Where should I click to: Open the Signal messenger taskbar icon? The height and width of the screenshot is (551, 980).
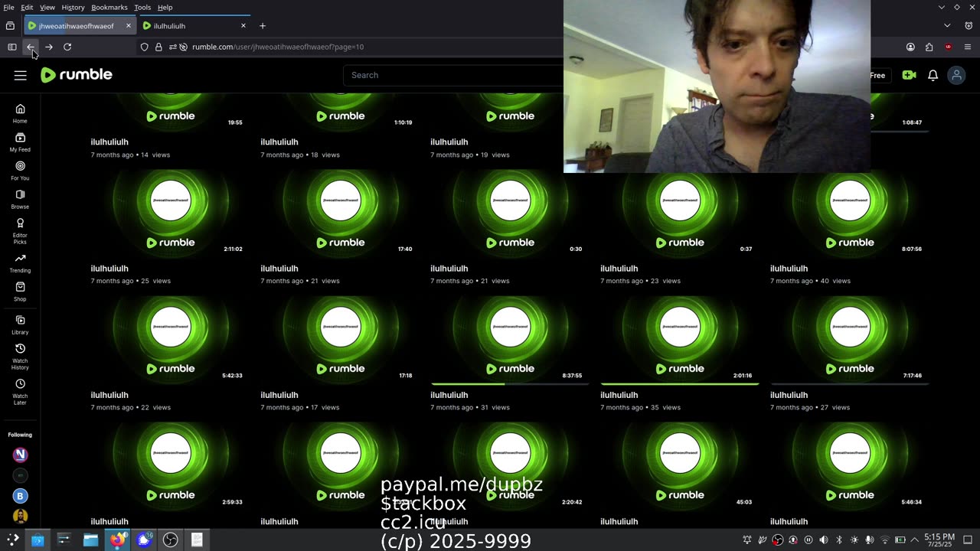click(144, 540)
